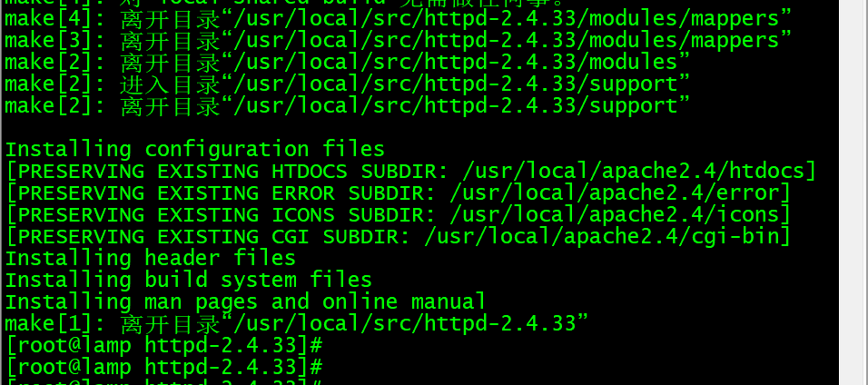Click the make[2] 离开目录 support line
868x385 pixels.
pos(348,106)
